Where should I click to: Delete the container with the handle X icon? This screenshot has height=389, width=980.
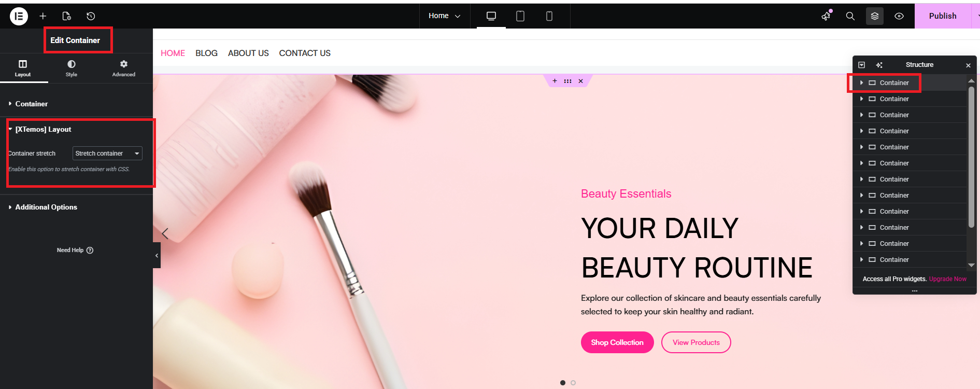581,81
